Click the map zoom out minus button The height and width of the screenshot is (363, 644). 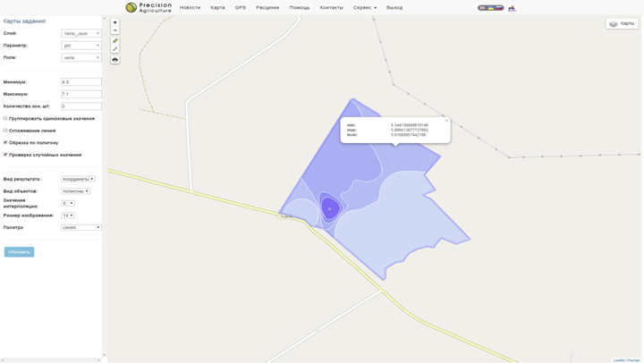click(114, 30)
